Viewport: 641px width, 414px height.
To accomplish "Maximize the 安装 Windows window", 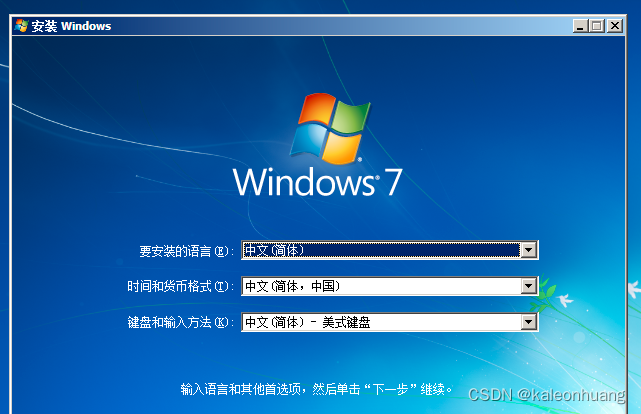I will click(x=597, y=26).
